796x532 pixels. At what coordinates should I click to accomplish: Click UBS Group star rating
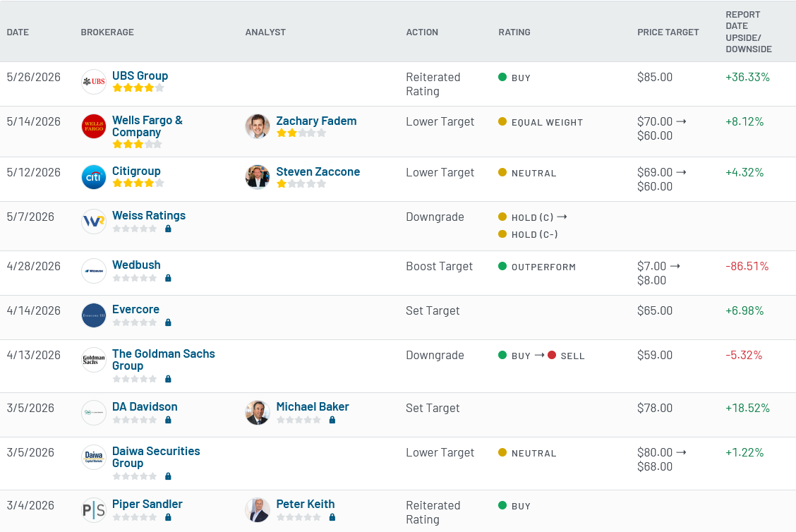138,87
